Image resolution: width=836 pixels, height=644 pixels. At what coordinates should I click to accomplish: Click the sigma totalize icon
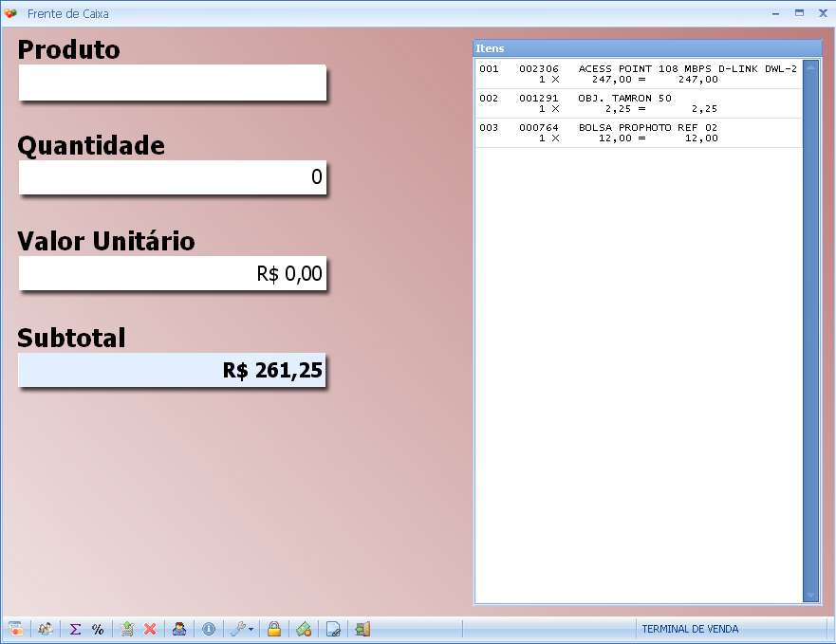75,629
